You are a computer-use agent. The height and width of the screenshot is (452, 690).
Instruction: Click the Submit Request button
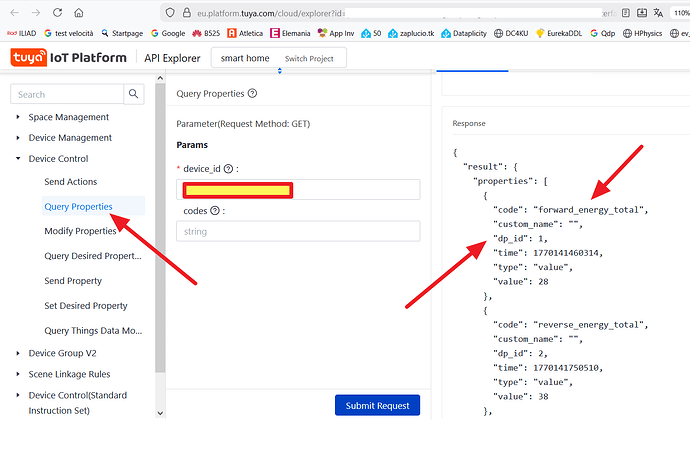(x=377, y=405)
